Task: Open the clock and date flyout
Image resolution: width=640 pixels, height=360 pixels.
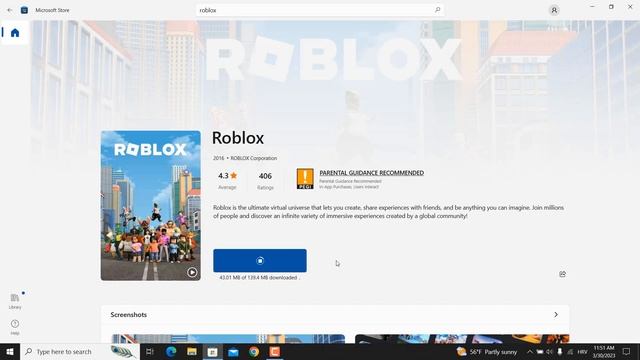Action: pos(604,351)
